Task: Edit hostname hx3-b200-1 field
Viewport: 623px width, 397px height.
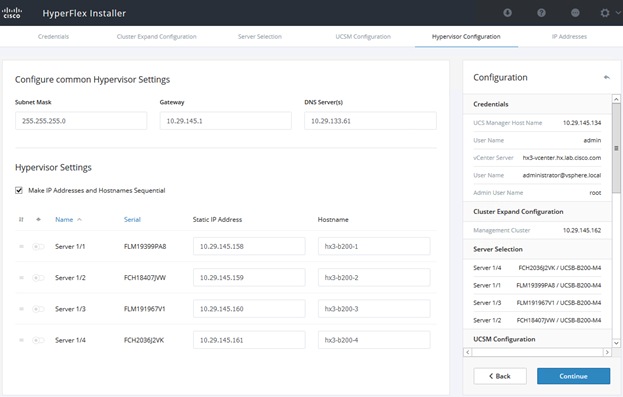Action: 374,246
